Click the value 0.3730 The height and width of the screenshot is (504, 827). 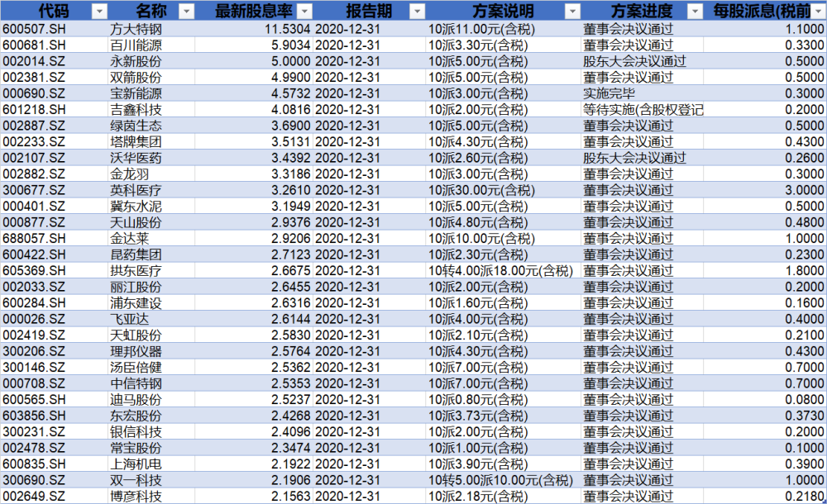765,416
